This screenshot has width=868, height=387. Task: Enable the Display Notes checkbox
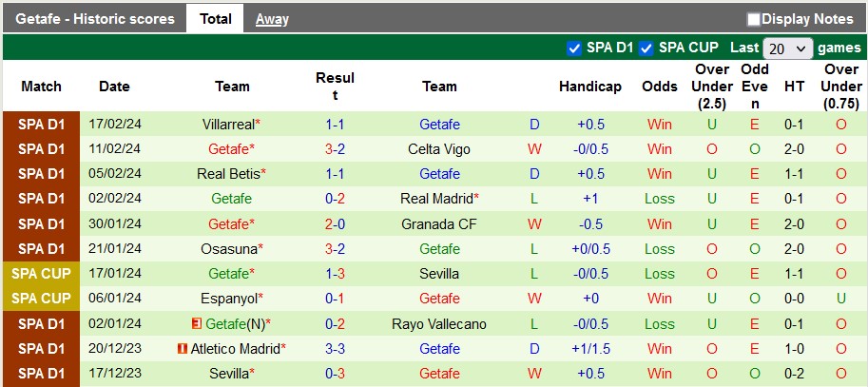click(x=754, y=19)
